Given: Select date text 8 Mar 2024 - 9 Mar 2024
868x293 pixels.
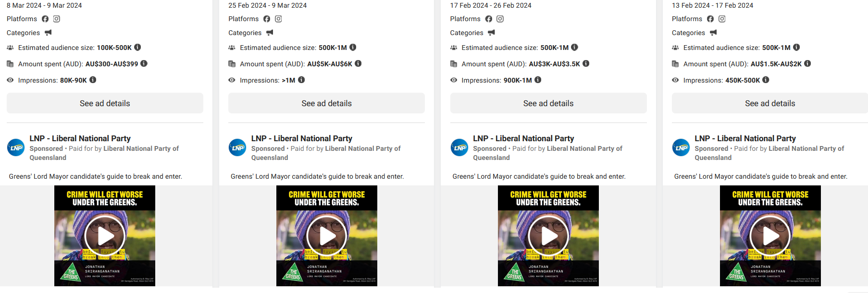Looking at the screenshot, I should coord(44,5).
